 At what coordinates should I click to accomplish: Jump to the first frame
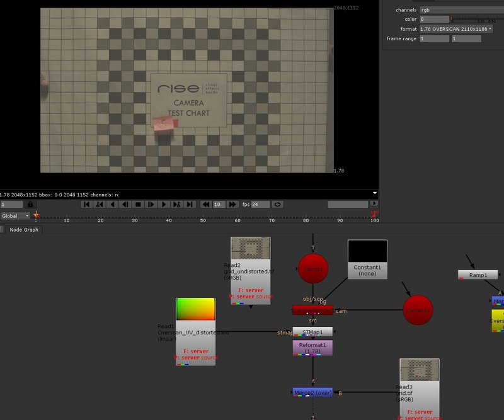[x=87, y=205]
